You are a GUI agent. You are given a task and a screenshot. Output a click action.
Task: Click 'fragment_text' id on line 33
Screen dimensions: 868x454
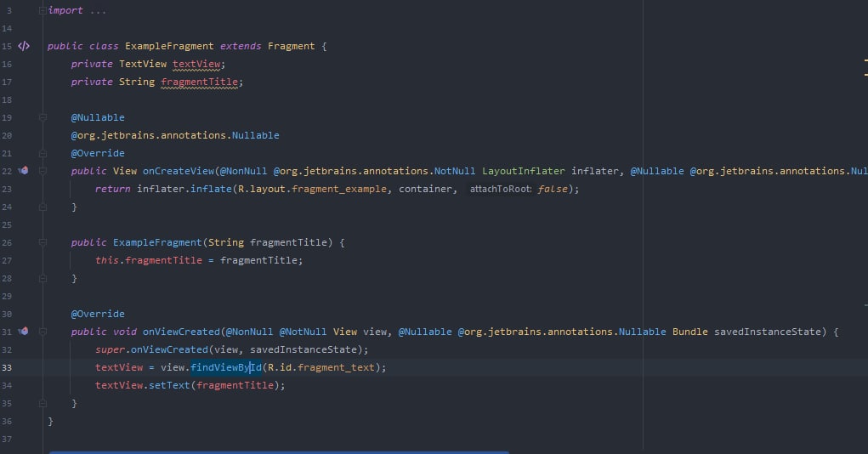click(x=336, y=367)
